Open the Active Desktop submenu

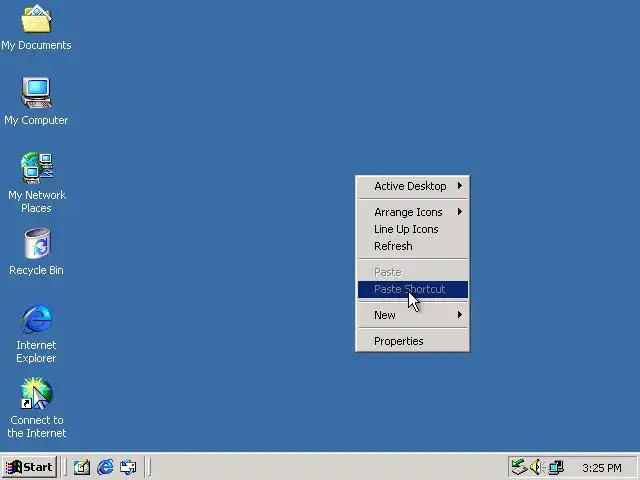click(413, 186)
